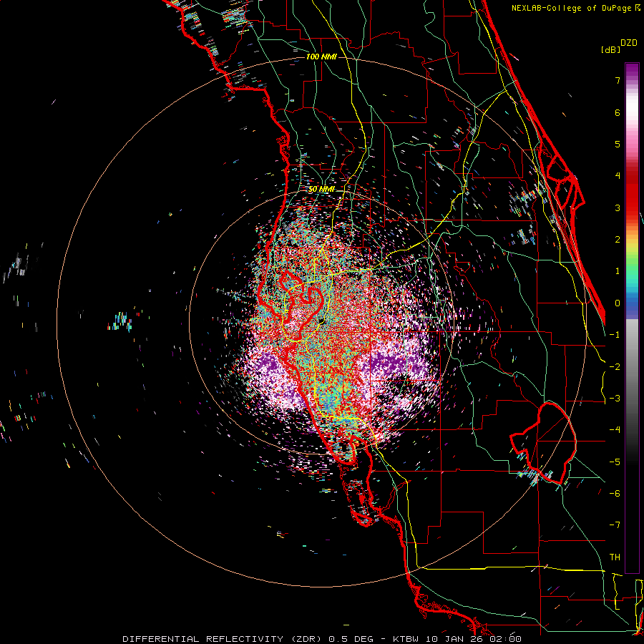Screen dimensions: 644x644
Task: Click the radar site marker dot at center
Action: [321, 321]
